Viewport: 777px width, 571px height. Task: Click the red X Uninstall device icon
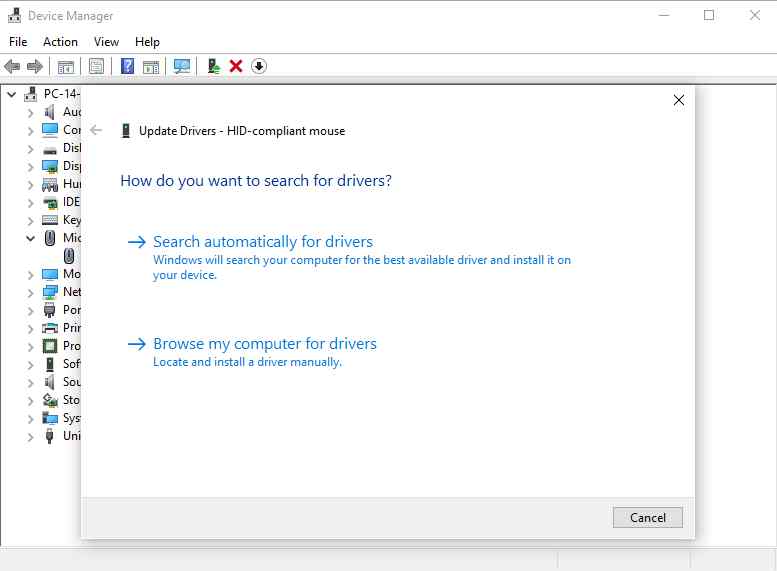pos(236,66)
